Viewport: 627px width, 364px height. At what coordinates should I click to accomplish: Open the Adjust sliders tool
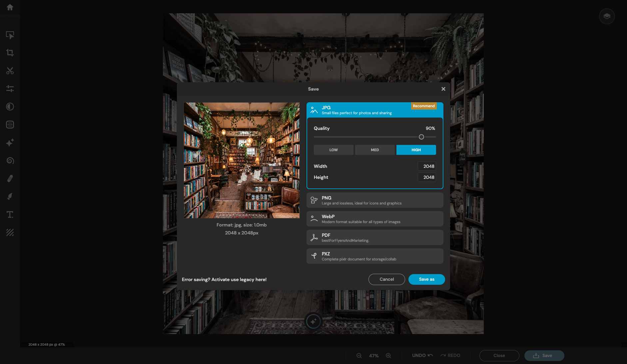click(10, 89)
